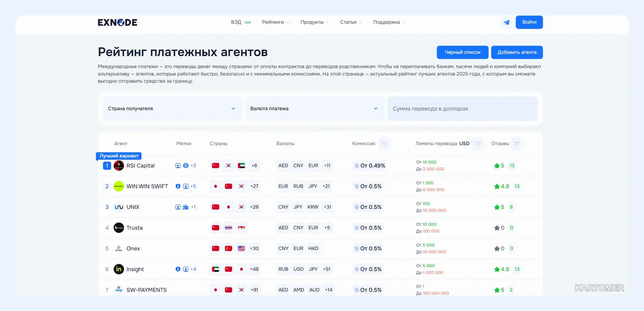
Task: Open the ВЭД NEW menu item
Action: [241, 22]
